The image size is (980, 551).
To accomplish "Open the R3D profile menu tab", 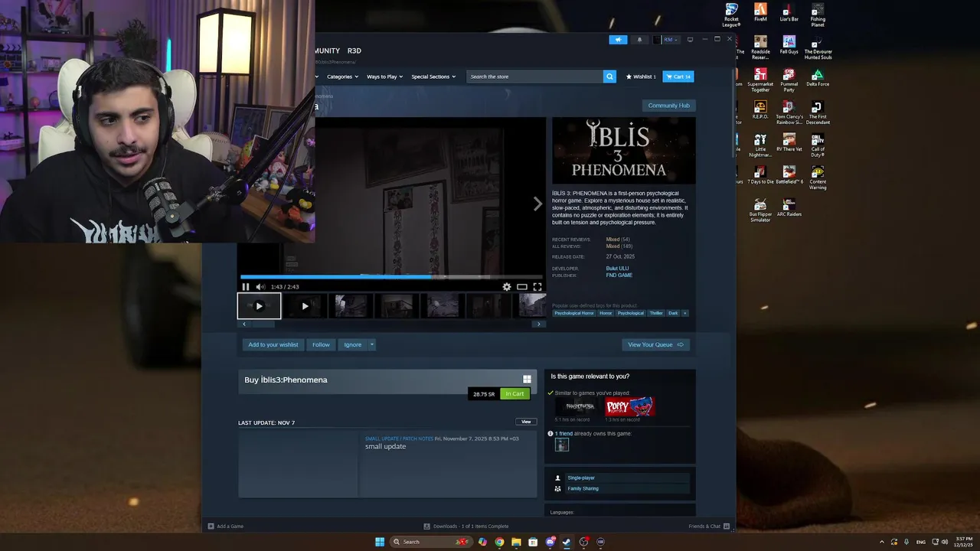I will [354, 51].
